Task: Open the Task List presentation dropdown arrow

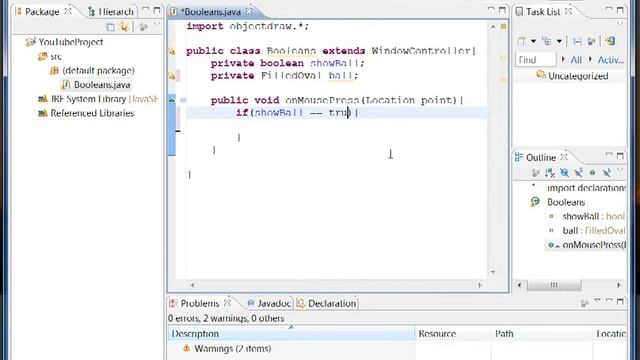Action: pos(559,41)
